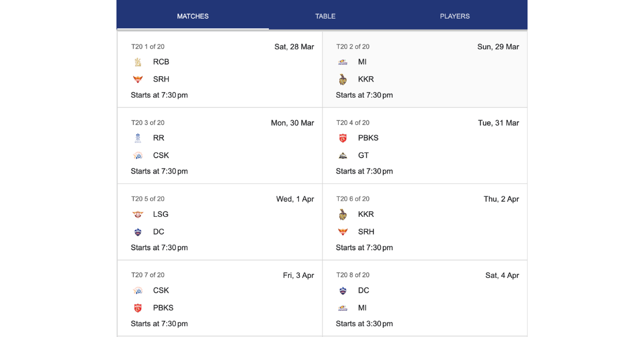Open the PLAYERS tab
The image size is (644, 337).
coord(455,16)
